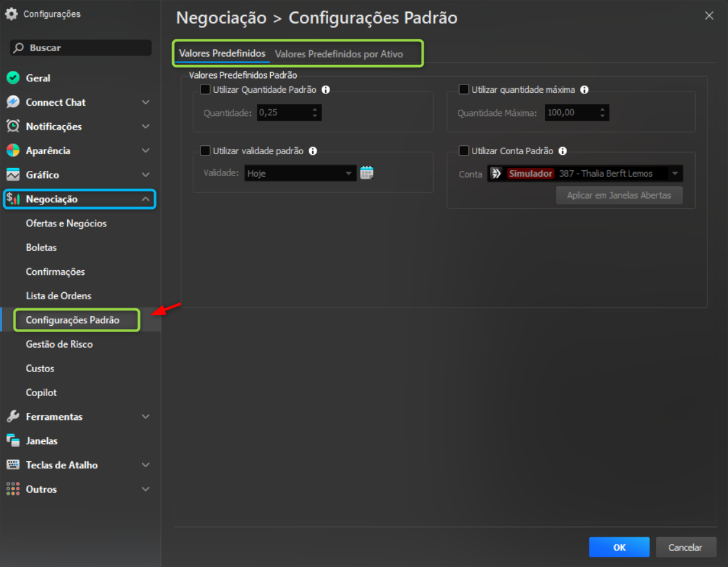The image size is (728, 567).
Task: Enable Utilizar validade padrão checkbox
Action: pyautogui.click(x=205, y=151)
